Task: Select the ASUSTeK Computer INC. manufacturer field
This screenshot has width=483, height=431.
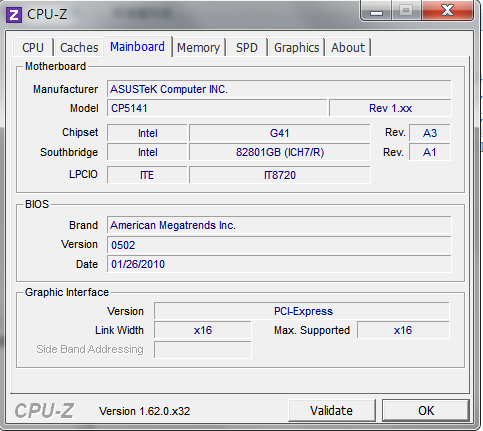Action: click(279, 89)
